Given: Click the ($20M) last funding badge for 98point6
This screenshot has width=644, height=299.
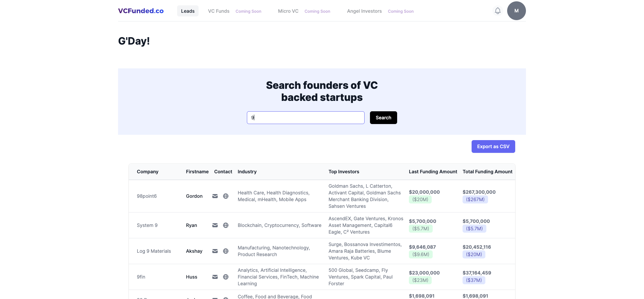Looking at the screenshot, I should click(420, 199).
